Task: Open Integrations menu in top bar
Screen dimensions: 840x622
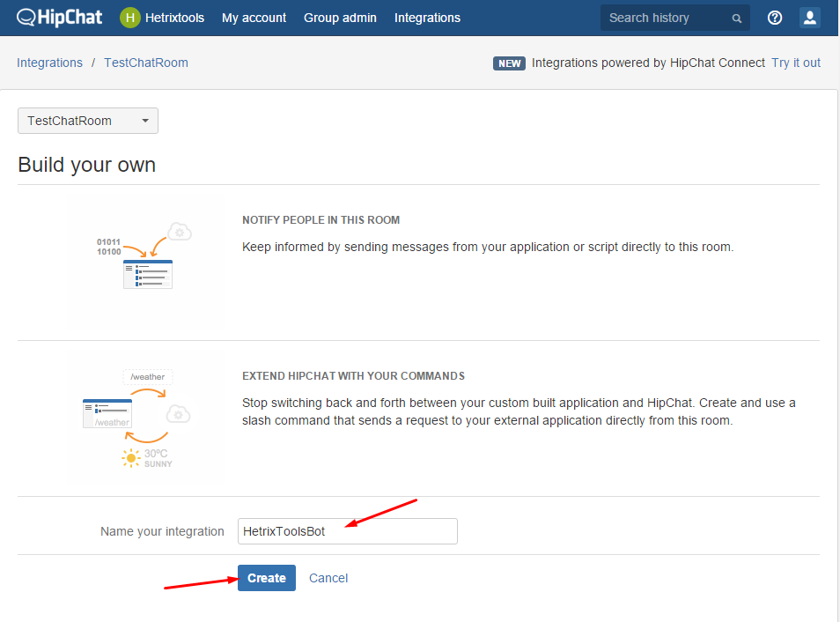Action: 428,18
